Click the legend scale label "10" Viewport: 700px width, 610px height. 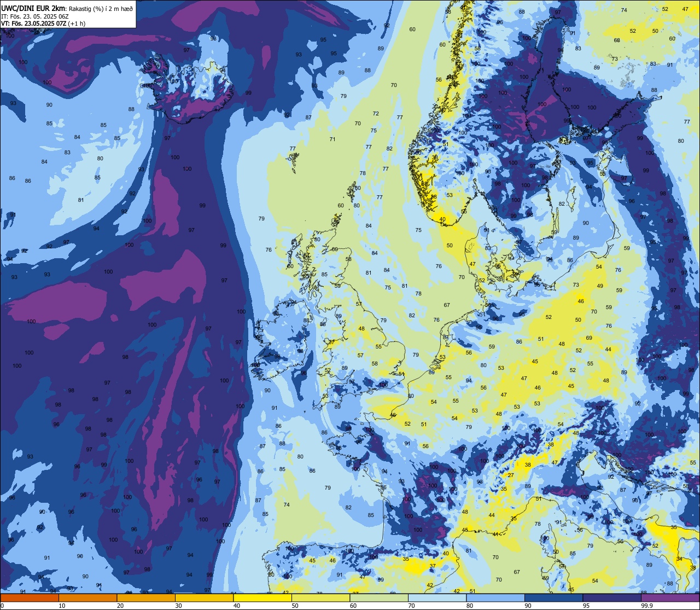(62, 606)
